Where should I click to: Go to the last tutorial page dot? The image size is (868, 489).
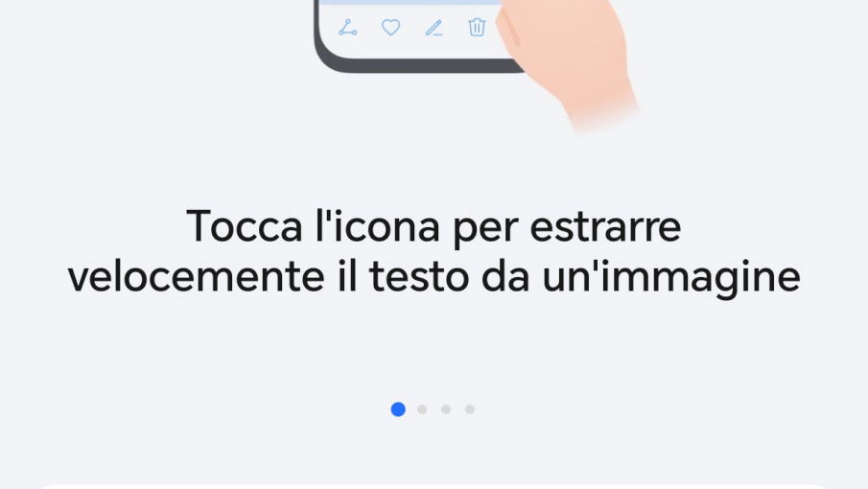tap(469, 409)
